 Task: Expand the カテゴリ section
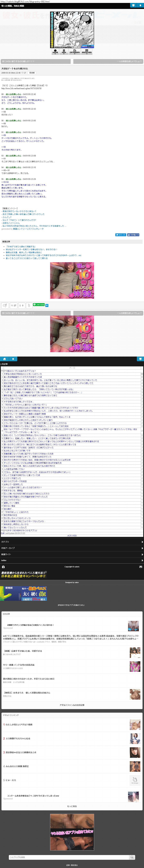click(x=72, y=542)
